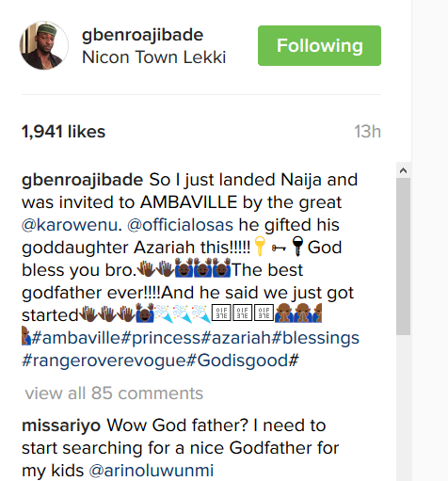
Task: Click gbenroajibade username in the caption
Action: pos(82,180)
